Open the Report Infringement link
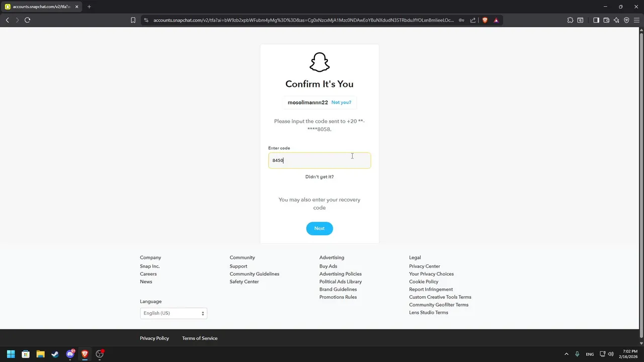 (x=431, y=290)
